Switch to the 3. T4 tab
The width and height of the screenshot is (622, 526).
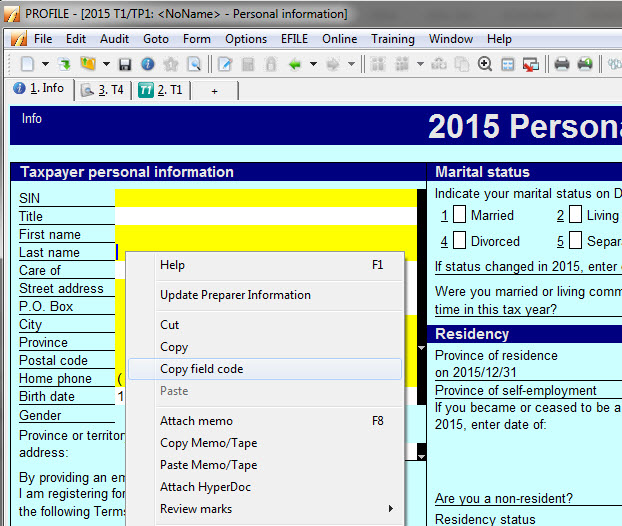point(103,90)
